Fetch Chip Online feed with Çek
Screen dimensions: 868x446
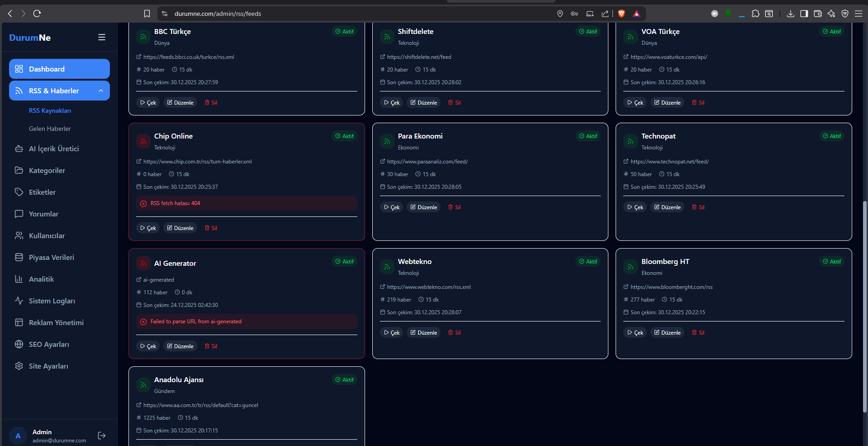coord(148,228)
